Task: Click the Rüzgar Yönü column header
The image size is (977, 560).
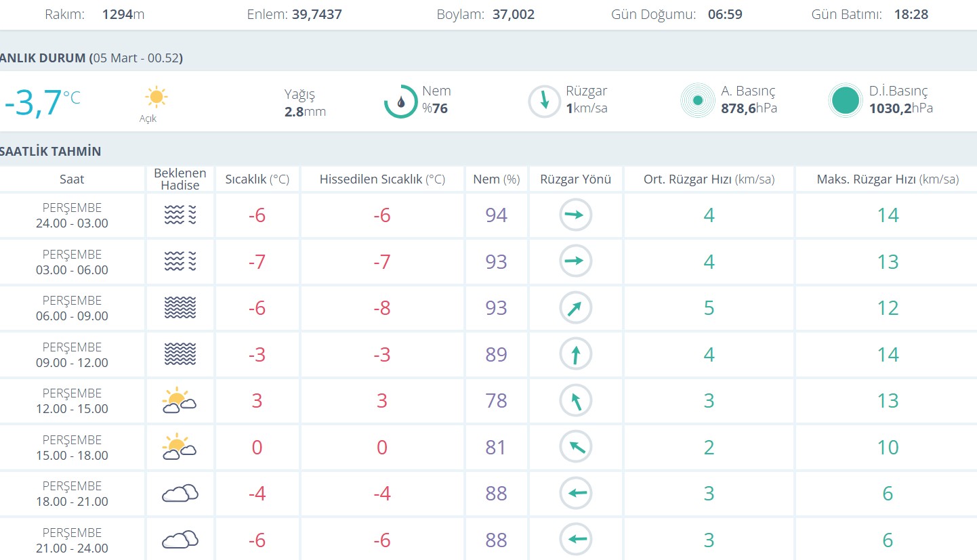Action: 575,179
